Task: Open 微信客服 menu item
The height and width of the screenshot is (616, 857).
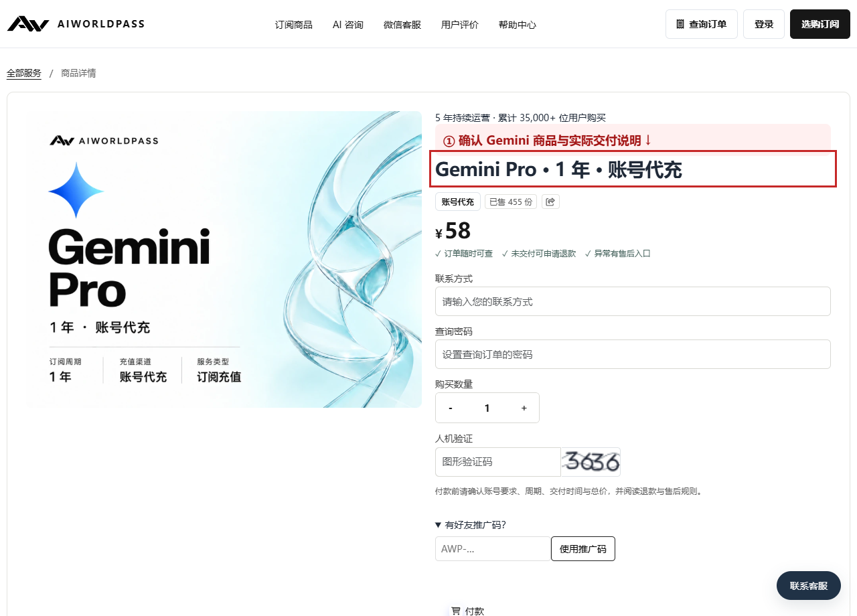Action: coord(402,25)
